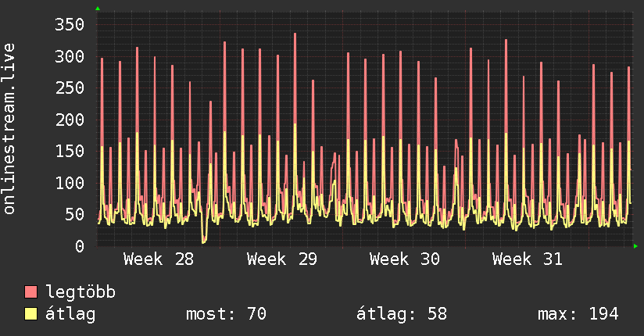The height and width of the screenshot is (336, 644).
Task: Click the Week 31 axis label
Action: coord(528,259)
